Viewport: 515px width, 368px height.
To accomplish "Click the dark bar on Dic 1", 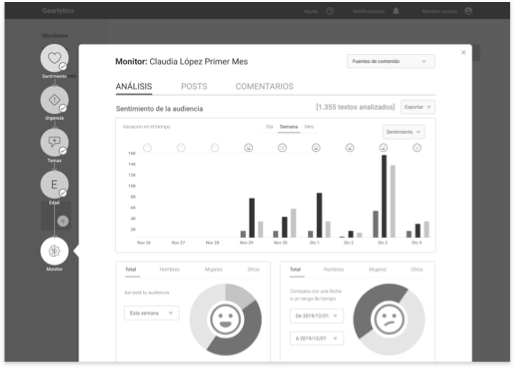I will pos(319,215).
